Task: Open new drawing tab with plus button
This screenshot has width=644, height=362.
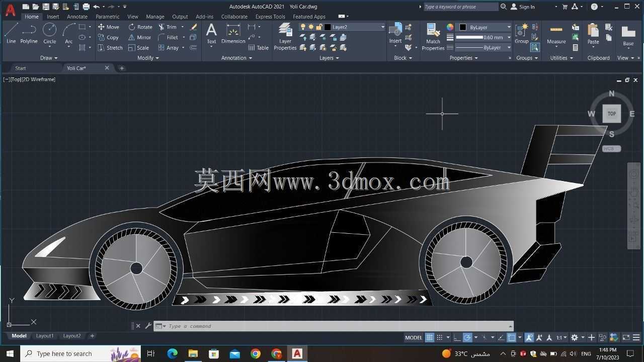Action: [122, 68]
